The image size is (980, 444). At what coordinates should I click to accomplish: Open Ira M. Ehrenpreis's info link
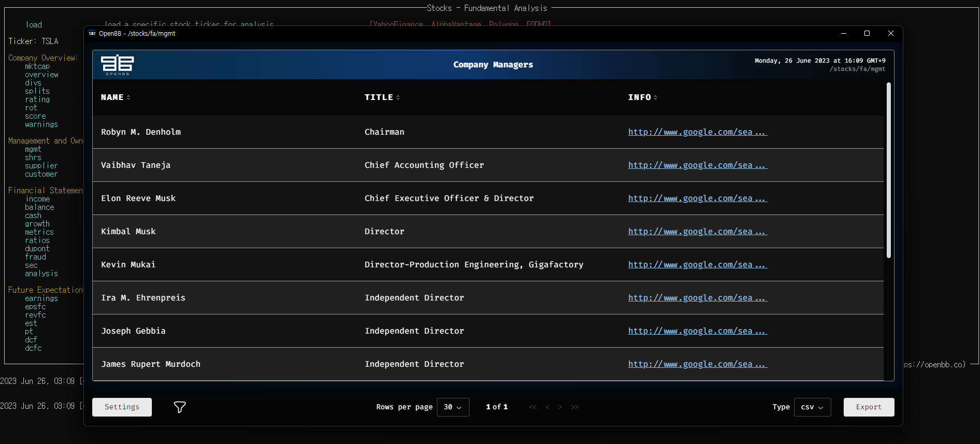click(x=698, y=298)
